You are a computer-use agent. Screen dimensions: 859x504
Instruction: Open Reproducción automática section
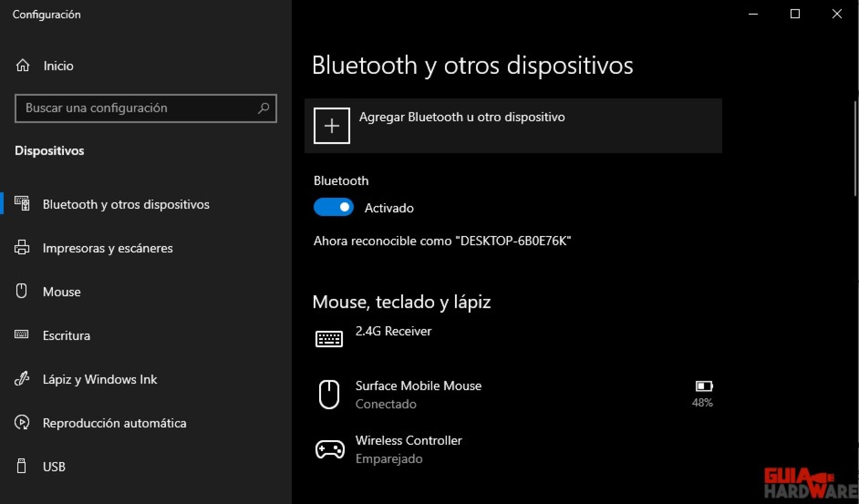coord(146,423)
